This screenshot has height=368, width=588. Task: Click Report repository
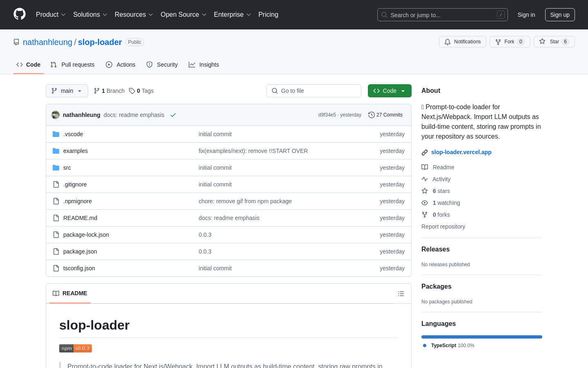(x=443, y=227)
